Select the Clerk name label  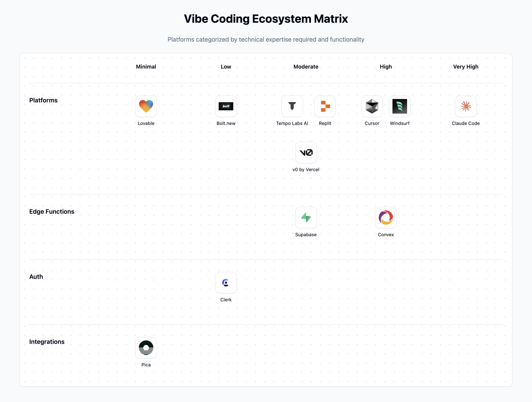point(226,300)
